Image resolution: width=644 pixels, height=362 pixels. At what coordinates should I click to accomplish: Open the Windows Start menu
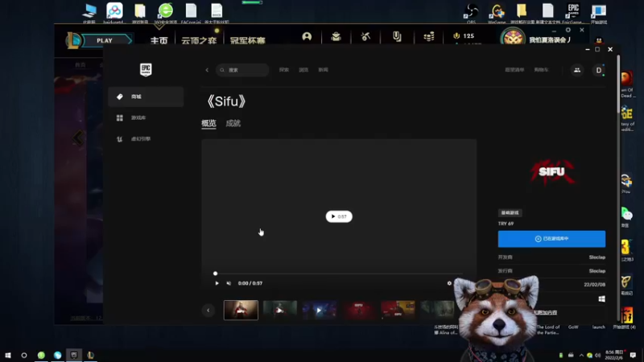(8, 355)
